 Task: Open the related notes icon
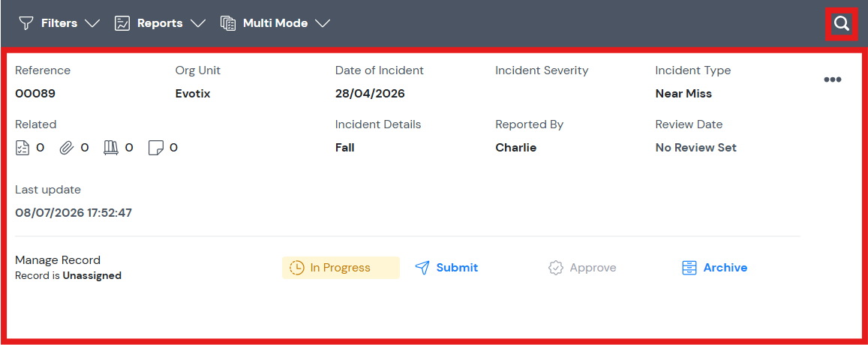pyautogui.click(x=156, y=148)
